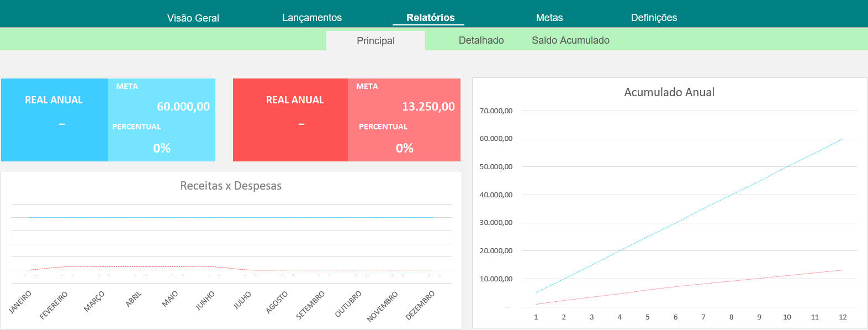The height and width of the screenshot is (330, 868).
Task: Select the Principal sub-tab
Action: point(375,41)
